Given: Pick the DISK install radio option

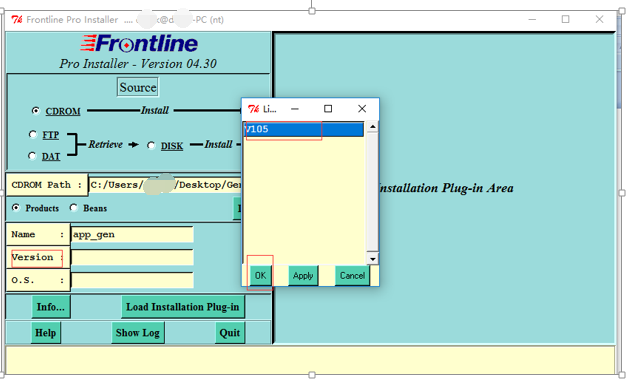Looking at the screenshot, I should [151, 145].
